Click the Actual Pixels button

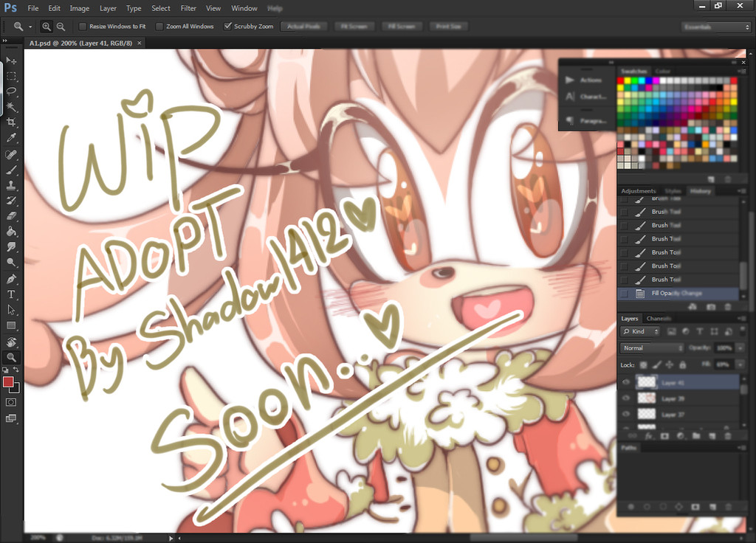click(x=303, y=27)
